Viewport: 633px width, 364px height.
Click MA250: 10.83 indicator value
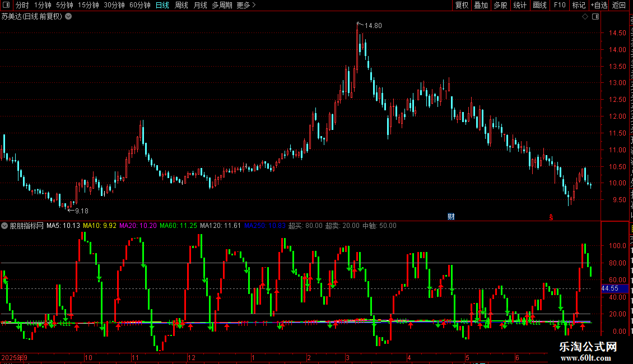click(265, 226)
